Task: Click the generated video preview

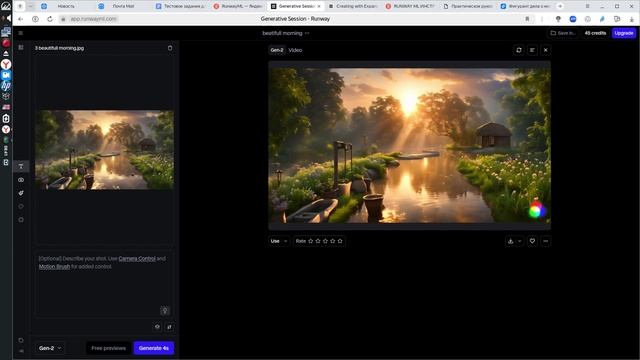Action: 409,145
